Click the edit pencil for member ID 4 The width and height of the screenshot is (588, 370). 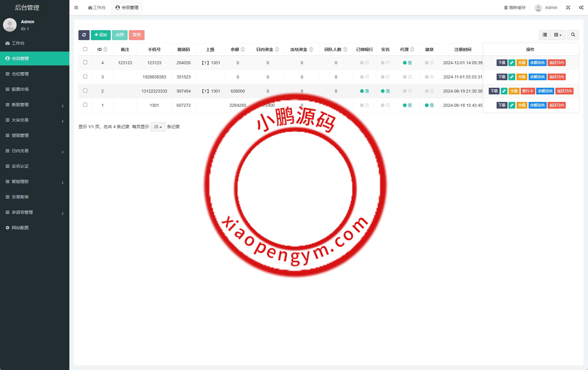pyautogui.click(x=512, y=63)
